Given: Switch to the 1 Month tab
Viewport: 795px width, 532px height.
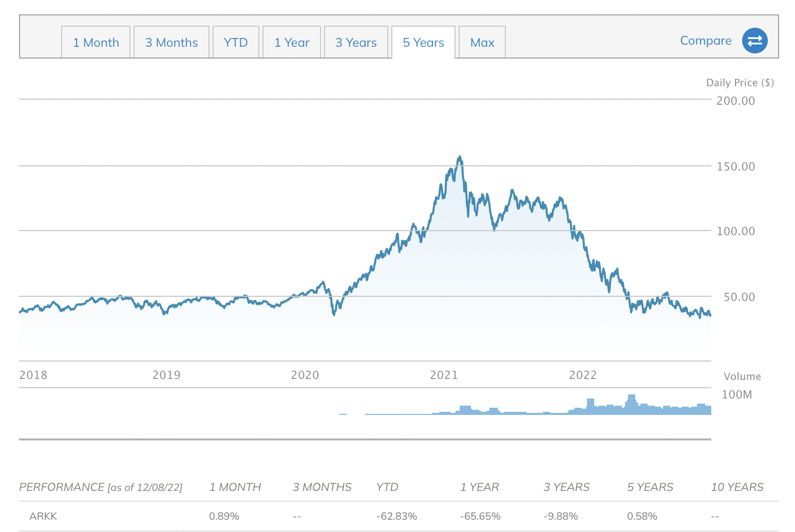Looking at the screenshot, I should [x=96, y=43].
